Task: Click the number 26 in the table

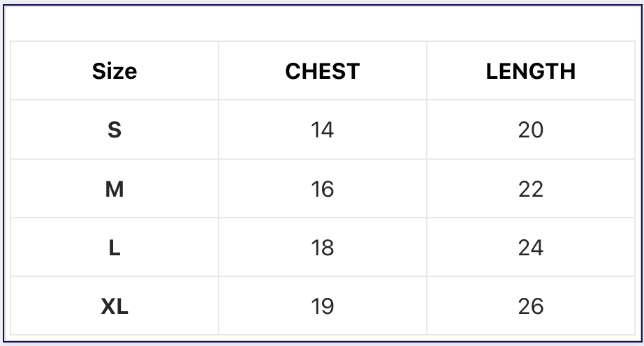Action: pos(531,306)
